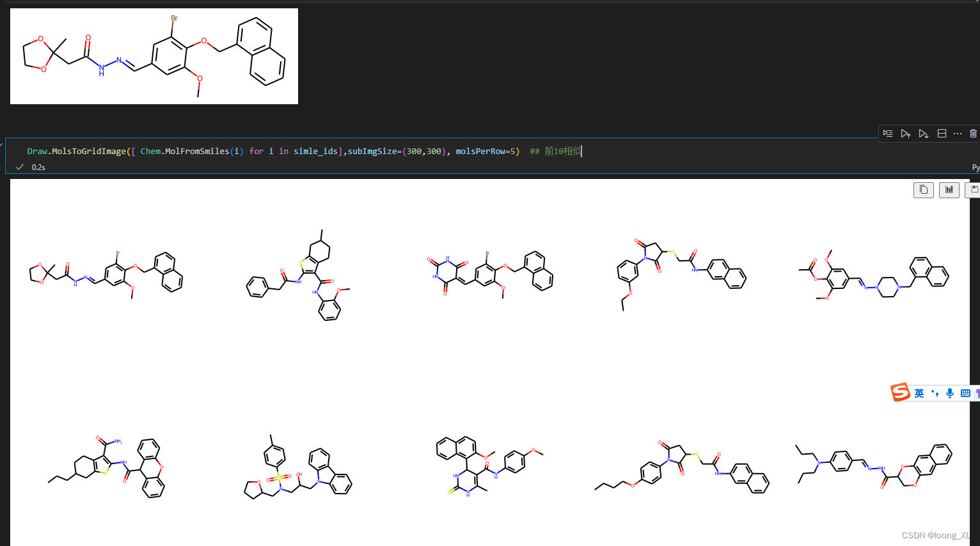Copy the cell output to clipboard
Viewport: 980px width, 546px height.
pos(923,190)
